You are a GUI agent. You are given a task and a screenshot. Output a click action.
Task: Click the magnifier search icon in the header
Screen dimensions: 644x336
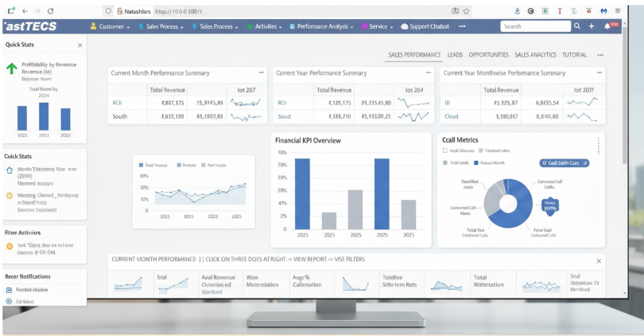point(577,26)
